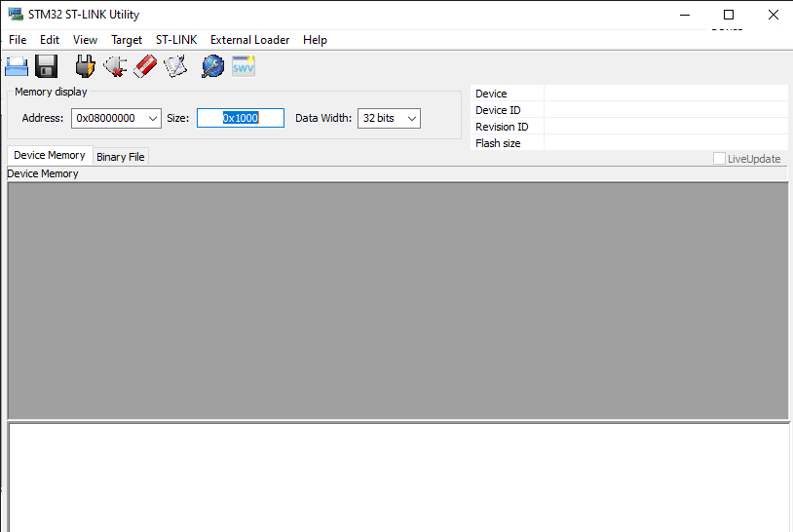Screen dimensions: 793x532
Task: Open the Help menu
Action: (315, 40)
